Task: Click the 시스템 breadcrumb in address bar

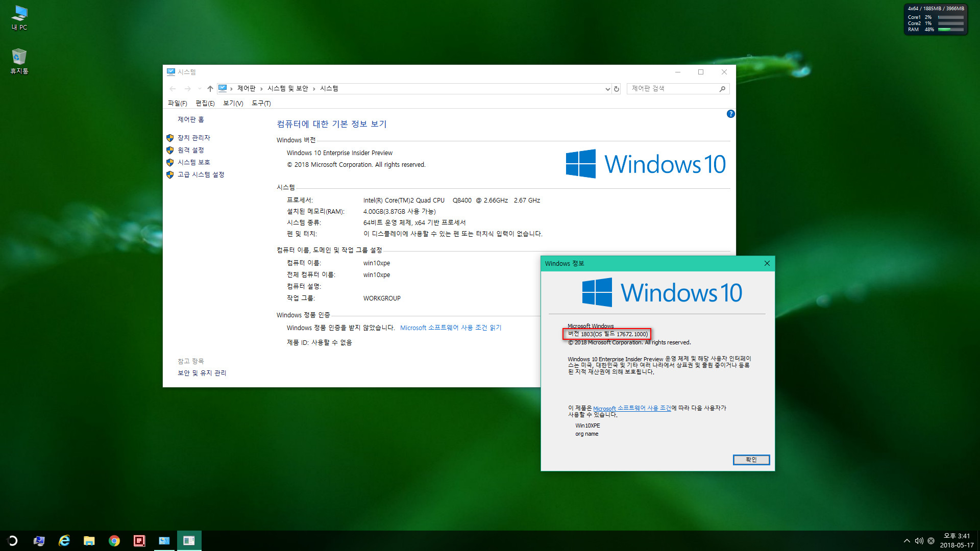Action: tap(329, 88)
